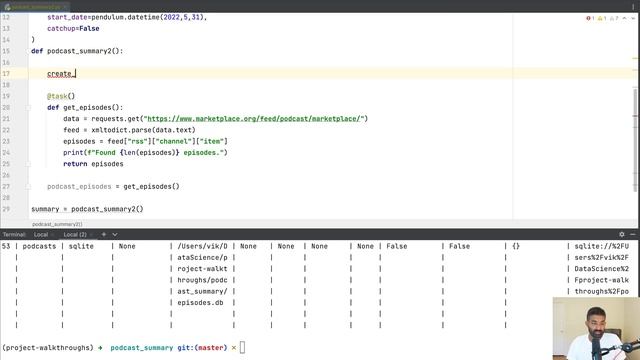
Task: Open terminal settings gear
Action: click(622, 234)
